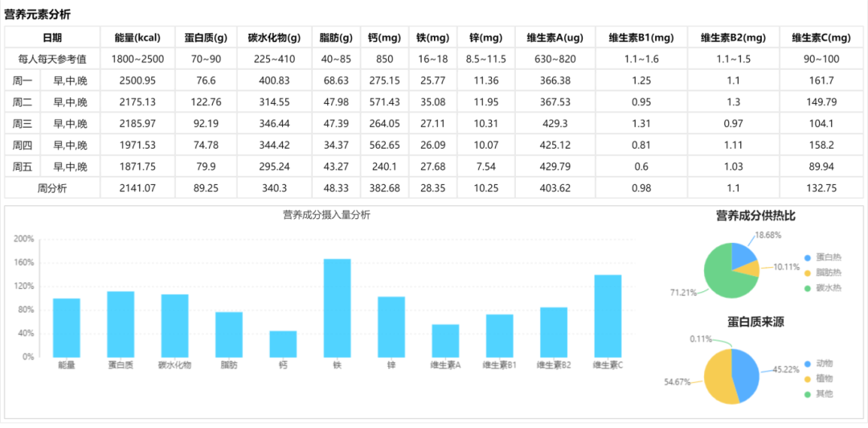The image size is (868, 428).
Task: Click the 钙(mg) column header
Action: point(384,38)
